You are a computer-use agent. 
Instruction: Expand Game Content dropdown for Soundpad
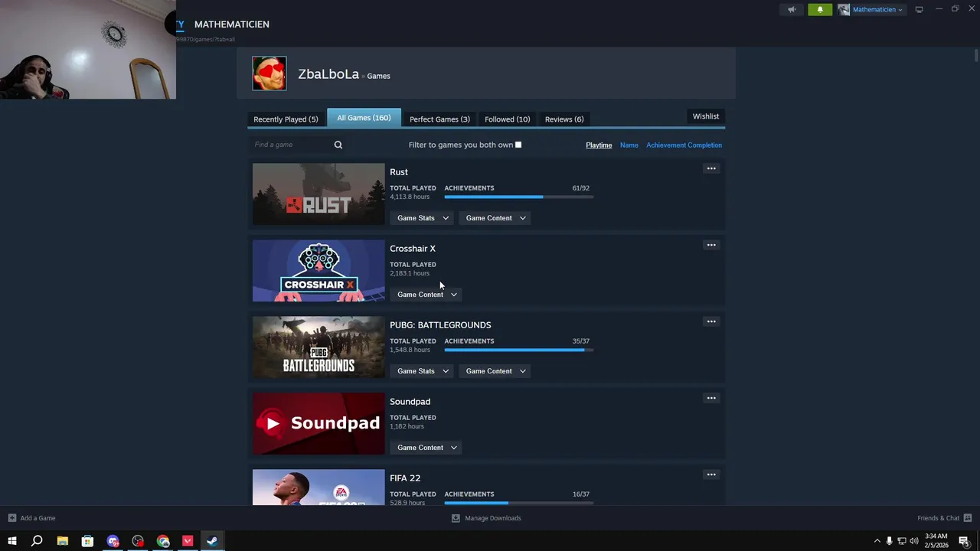point(426,448)
